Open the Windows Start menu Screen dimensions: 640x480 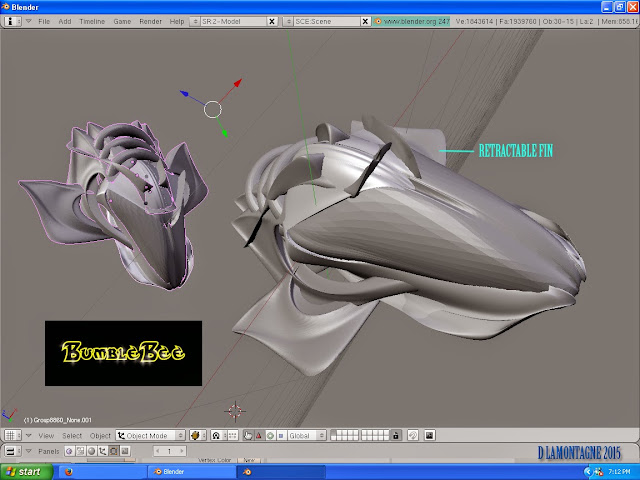26,472
